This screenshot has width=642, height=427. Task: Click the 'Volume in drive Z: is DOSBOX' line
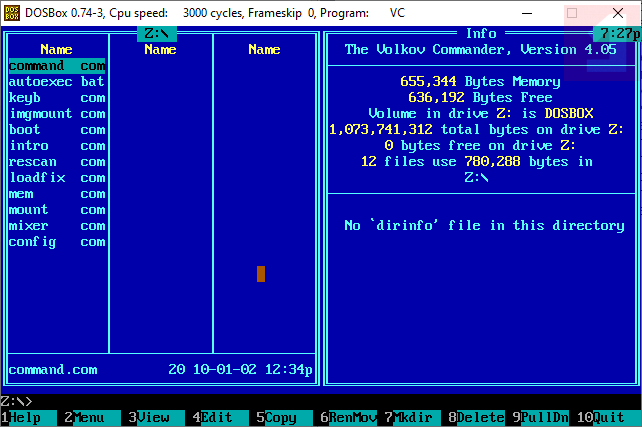coord(481,114)
